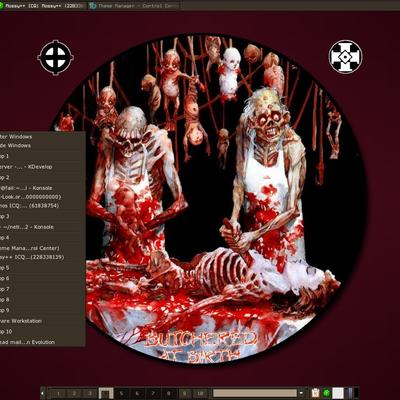Switch to desktop 7 in the pager

153,393
